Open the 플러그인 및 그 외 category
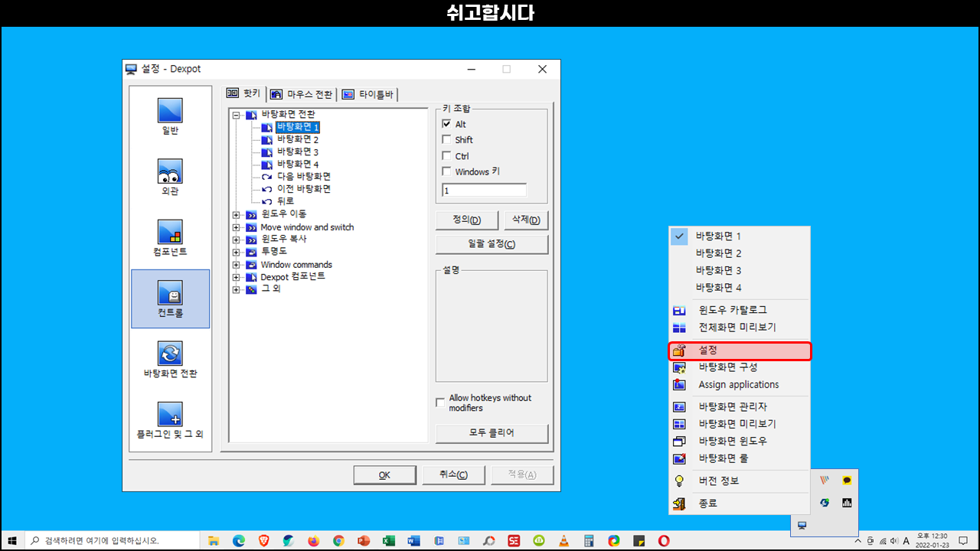980x551 pixels. 170,421
